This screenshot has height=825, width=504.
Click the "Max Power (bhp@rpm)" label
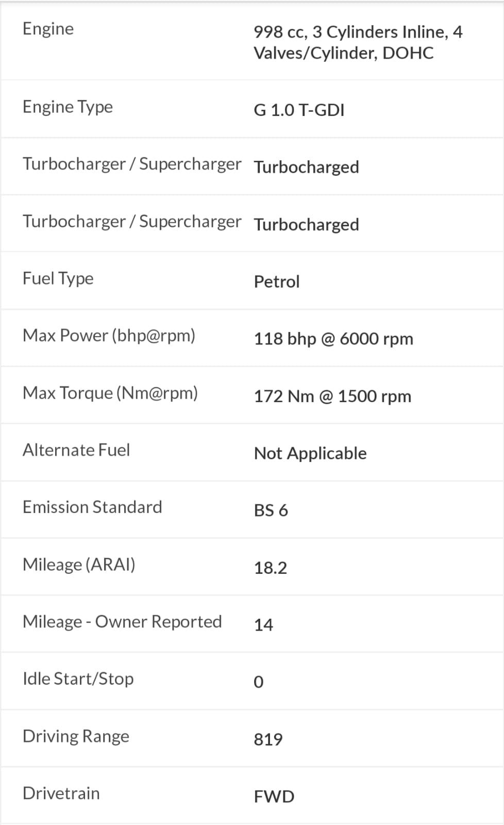[x=109, y=336]
